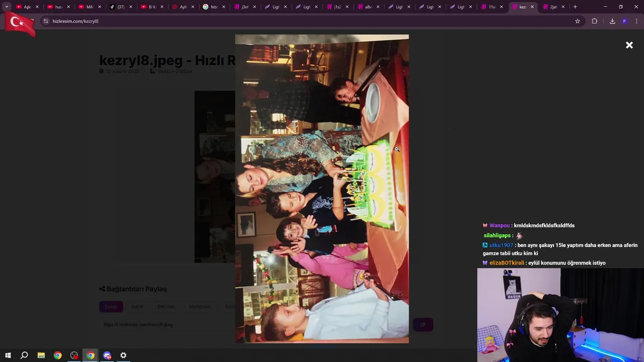
Task: Open the Extensions puzzle icon
Action: pos(595,21)
